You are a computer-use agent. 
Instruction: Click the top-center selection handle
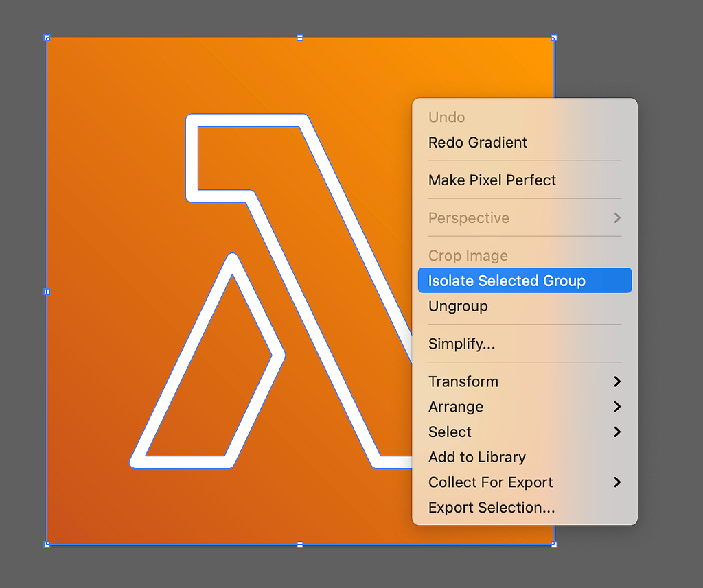click(300, 38)
